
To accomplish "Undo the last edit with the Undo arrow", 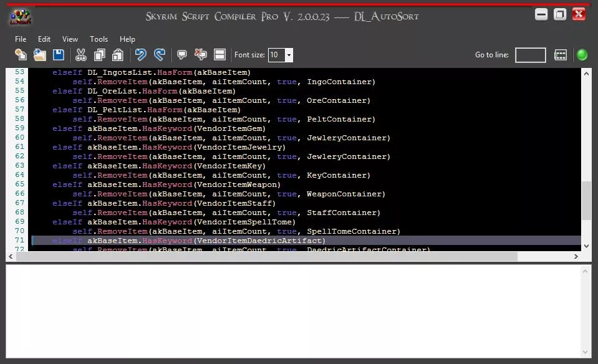I will 140,55.
